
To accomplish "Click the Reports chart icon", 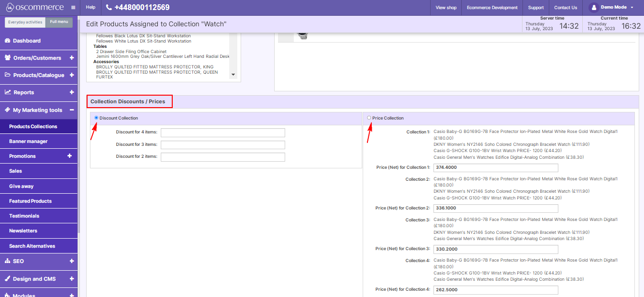I will tap(8, 92).
